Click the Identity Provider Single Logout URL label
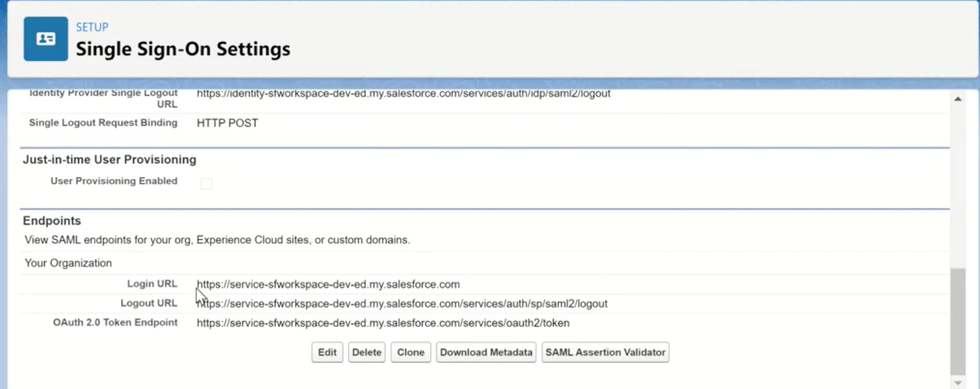Screen dimensions: 980x389 click(103, 98)
